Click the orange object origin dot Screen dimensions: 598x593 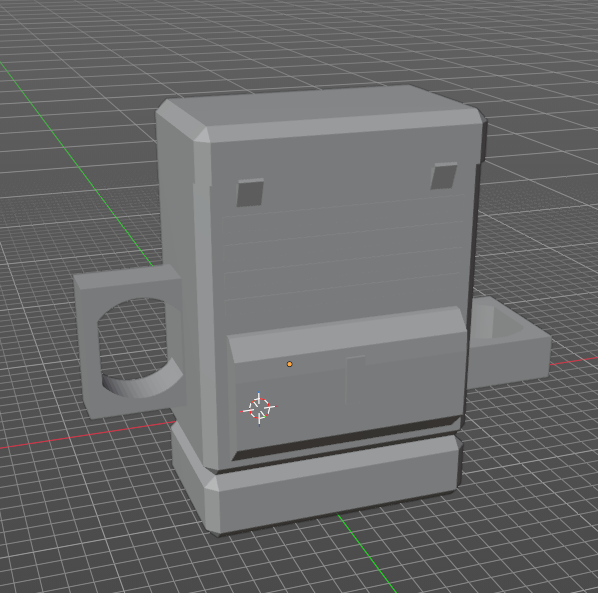pyautogui.click(x=289, y=364)
